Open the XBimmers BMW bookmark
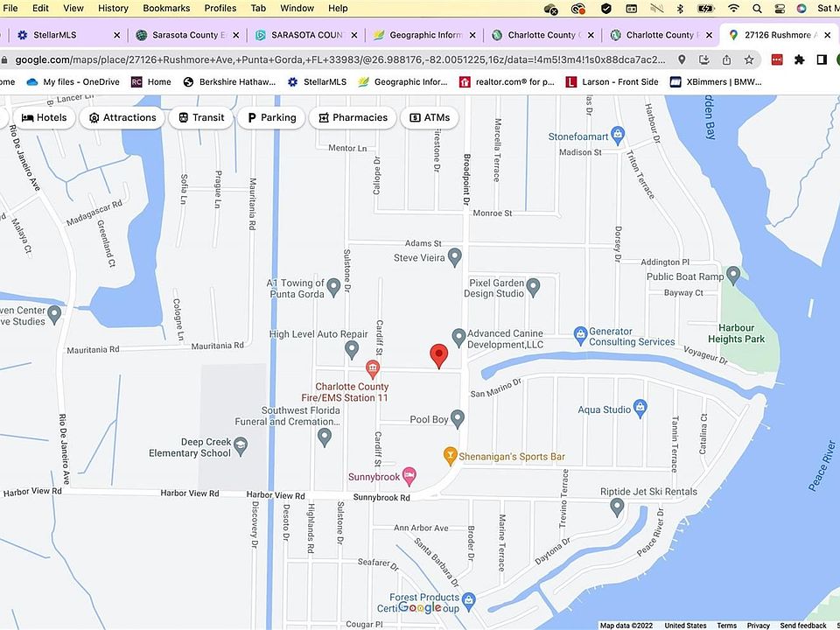The height and width of the screenshot is (630, 840). tap(716, 82)
